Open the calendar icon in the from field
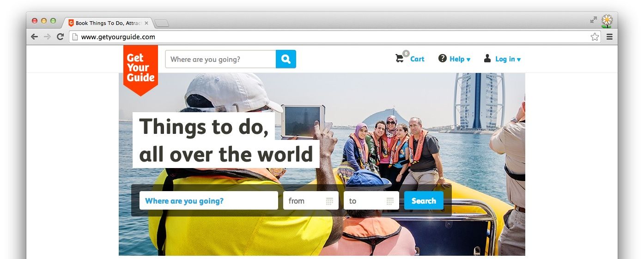This screenshot has height=259, width=644. [x=329, y=201]
